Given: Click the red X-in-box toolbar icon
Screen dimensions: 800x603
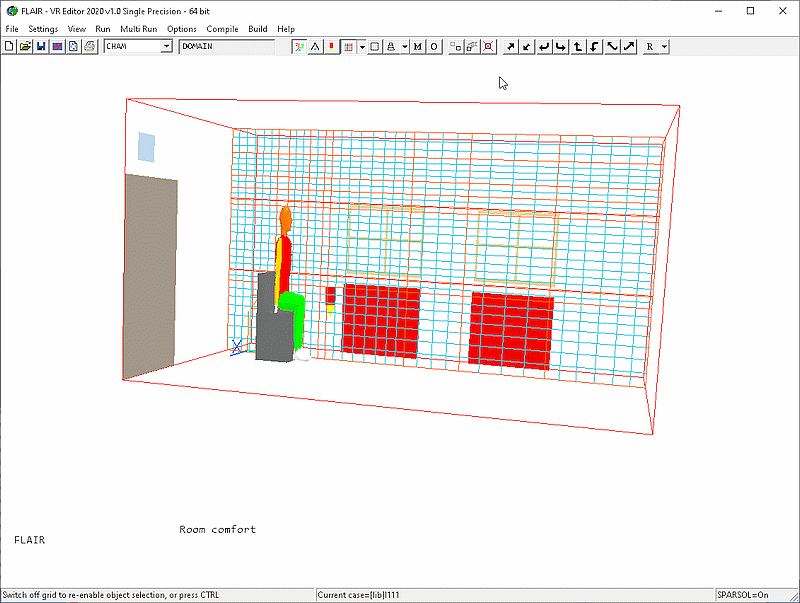Looking at the screenshot, I should [488, 46].
